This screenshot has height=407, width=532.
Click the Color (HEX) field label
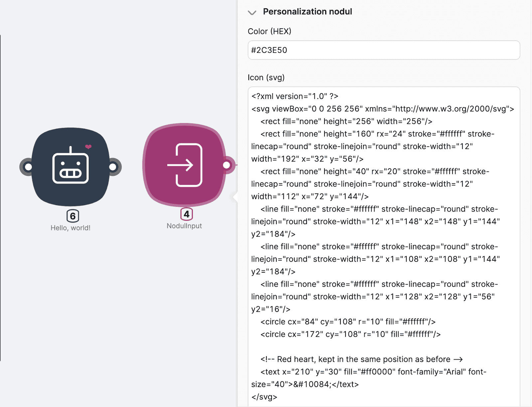click(269, 31)
